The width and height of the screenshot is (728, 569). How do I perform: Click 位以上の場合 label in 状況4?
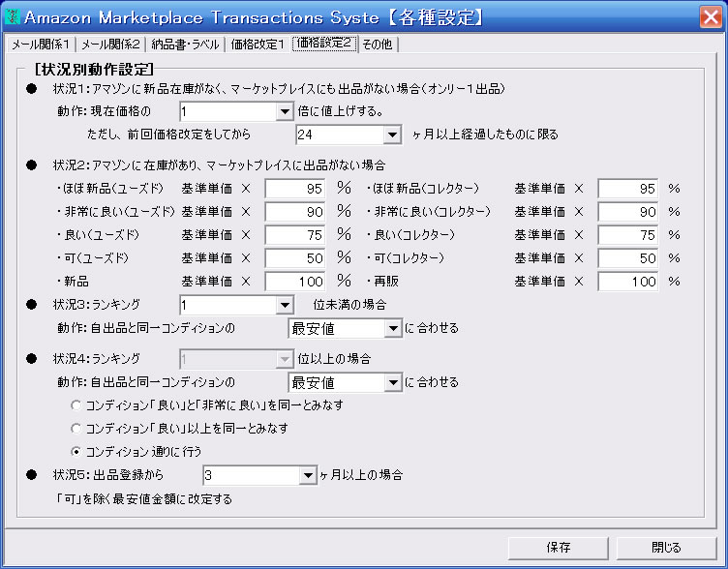[334, 359]
